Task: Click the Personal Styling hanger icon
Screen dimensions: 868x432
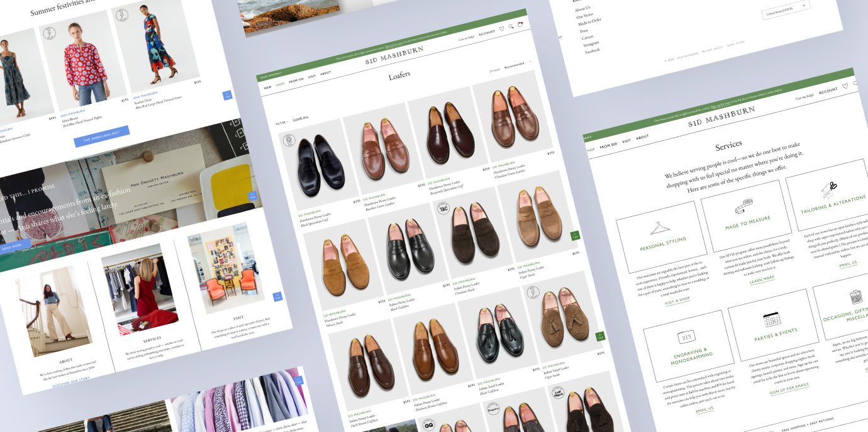Action: click(x=659, y=228)
